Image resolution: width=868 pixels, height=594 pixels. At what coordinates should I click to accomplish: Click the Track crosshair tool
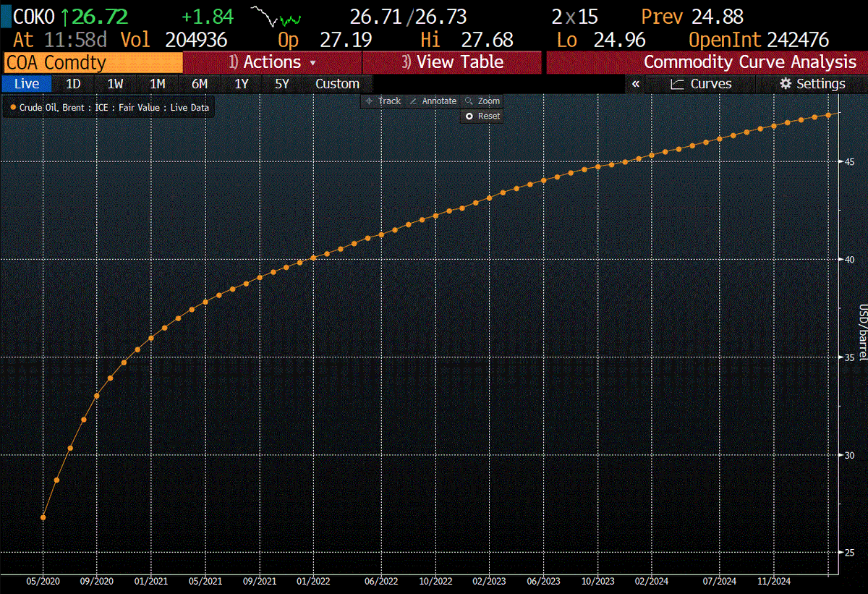coord(383,101)
